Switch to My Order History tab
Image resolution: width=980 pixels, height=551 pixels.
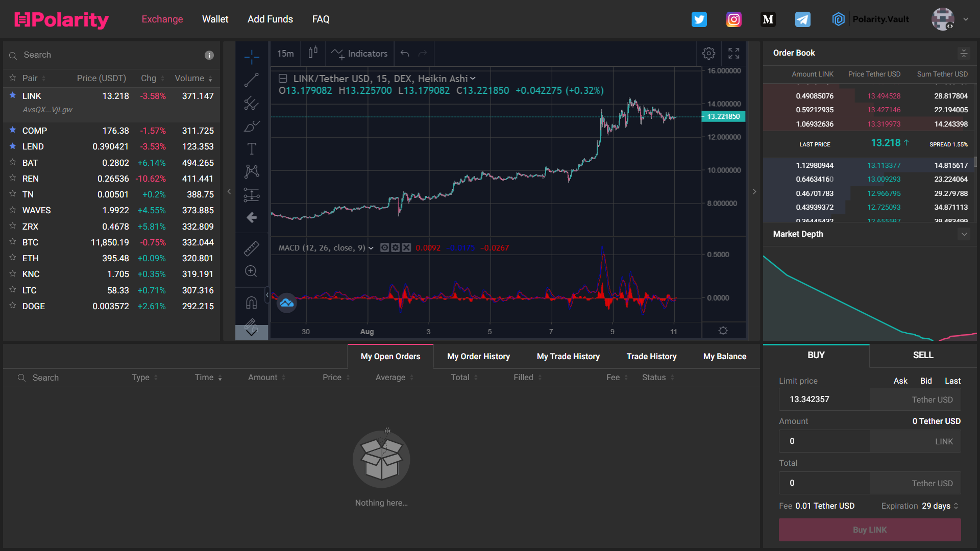click(478, 357)
